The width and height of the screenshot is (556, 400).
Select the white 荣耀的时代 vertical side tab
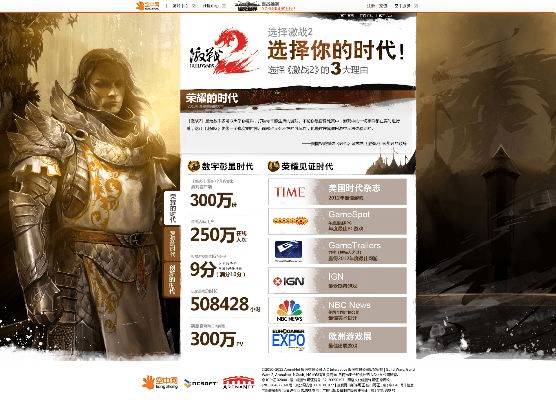pos(172,208)
